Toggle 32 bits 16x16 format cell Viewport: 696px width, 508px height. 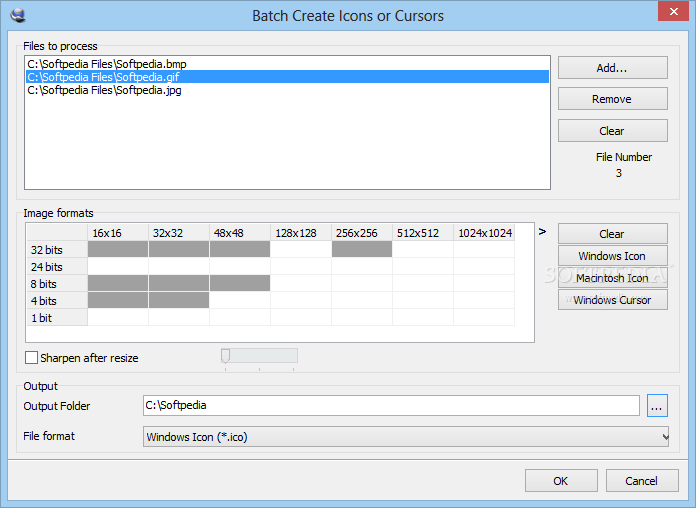coord(118,249)
